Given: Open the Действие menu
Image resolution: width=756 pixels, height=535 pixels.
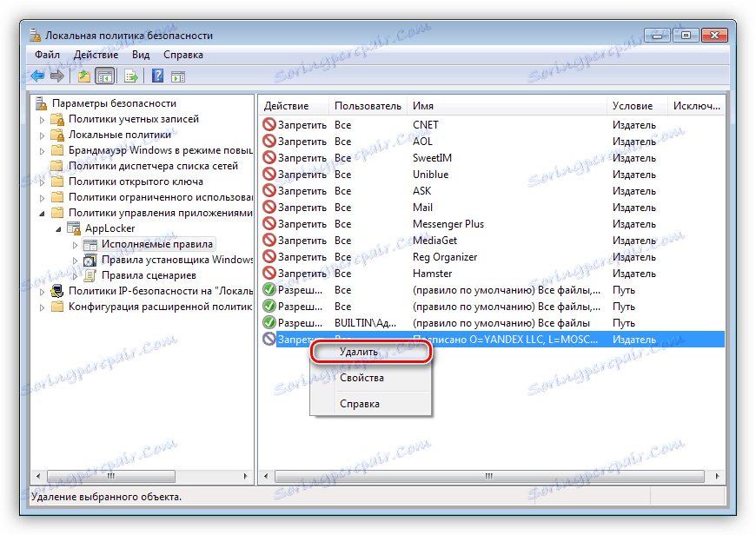Looking at the screenshot, I should (96, 54).
